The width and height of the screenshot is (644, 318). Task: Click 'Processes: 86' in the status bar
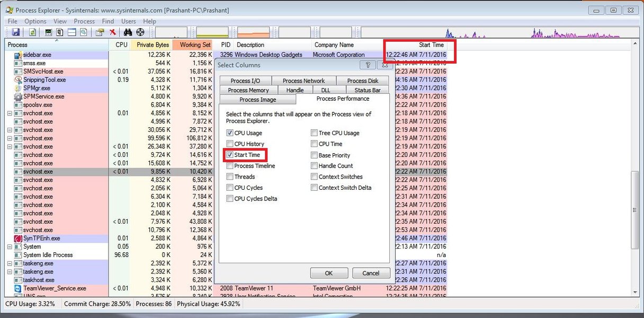coord(154,304)
